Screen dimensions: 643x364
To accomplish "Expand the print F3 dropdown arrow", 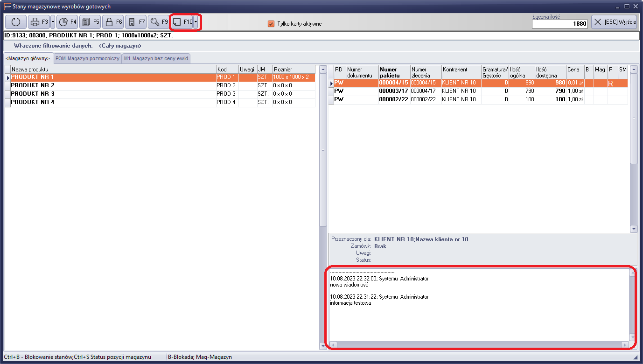I will click(x=53, y=22).
